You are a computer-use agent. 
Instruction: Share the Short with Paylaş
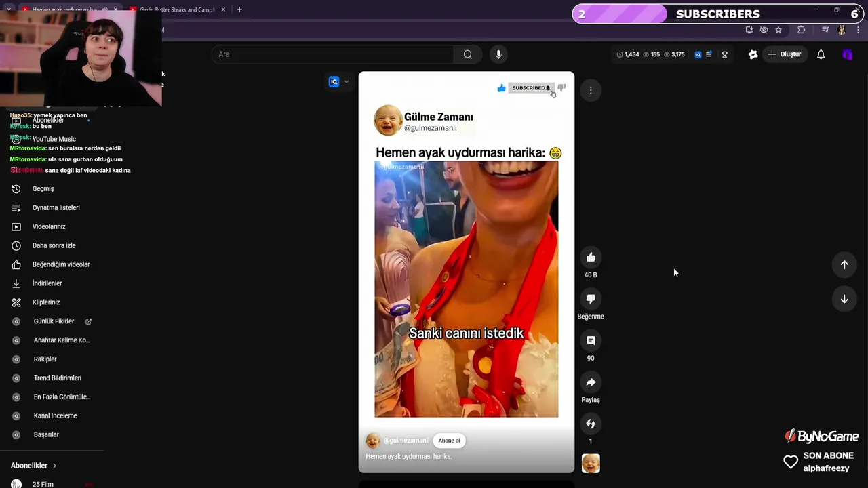591,382
